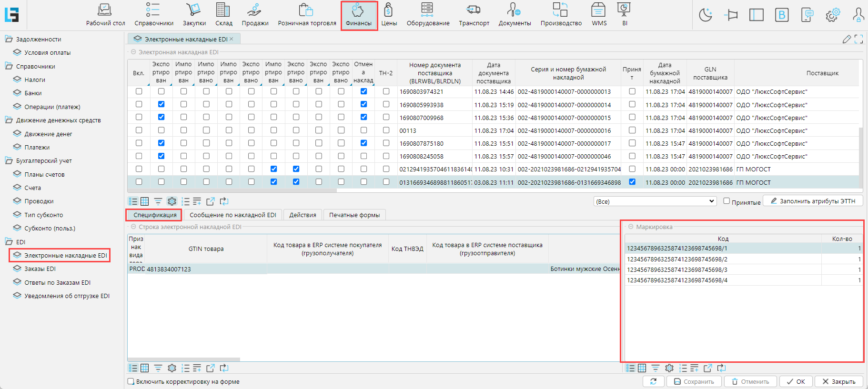This screenshot has width=868, height=389.
Task: Select Заказы EDI in the sidebar
Action: [x=40, y=269]
